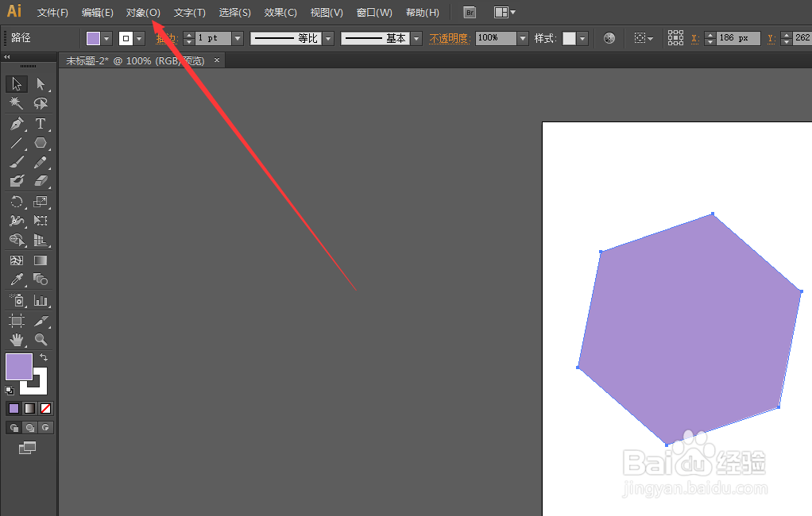The width and height of the screenshot is (812, 516).
Task: Open the 帮助(H) menu
Action: (x=423, y=13)
